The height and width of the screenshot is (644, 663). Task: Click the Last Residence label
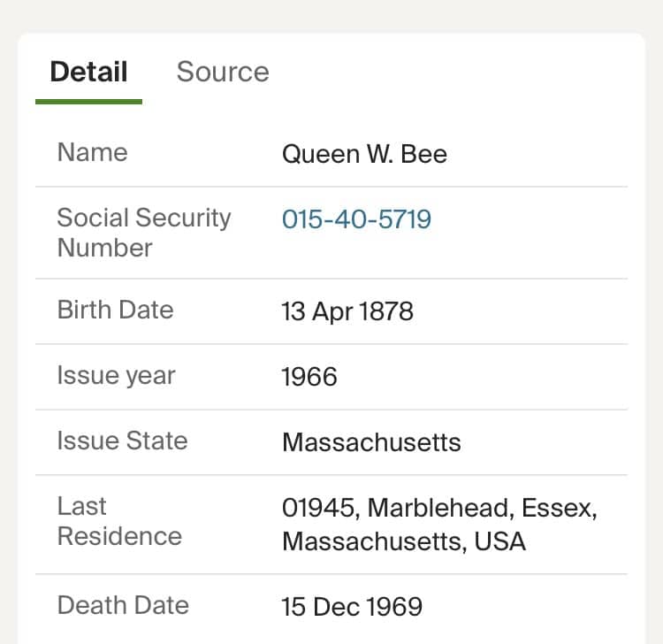click(x=119, y=521)
